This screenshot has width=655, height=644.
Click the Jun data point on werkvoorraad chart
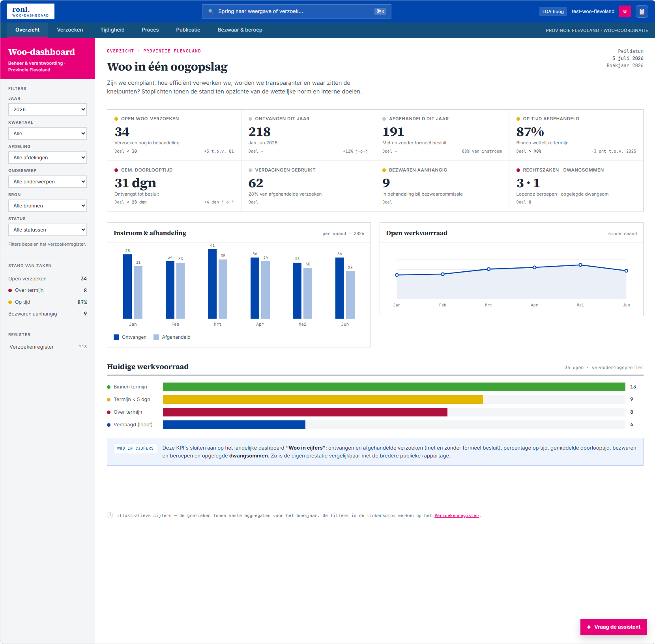[626, 271]
